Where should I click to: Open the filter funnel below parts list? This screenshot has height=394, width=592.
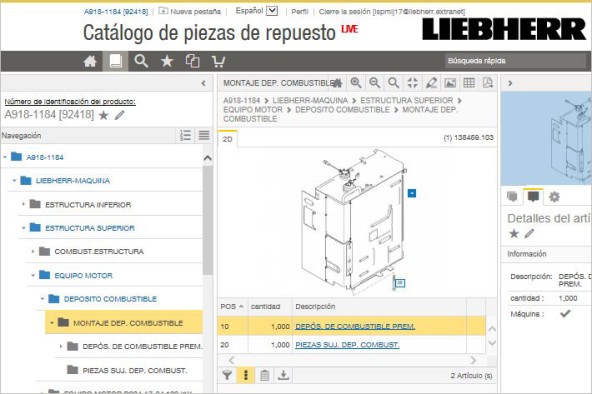tap(227, 375)
